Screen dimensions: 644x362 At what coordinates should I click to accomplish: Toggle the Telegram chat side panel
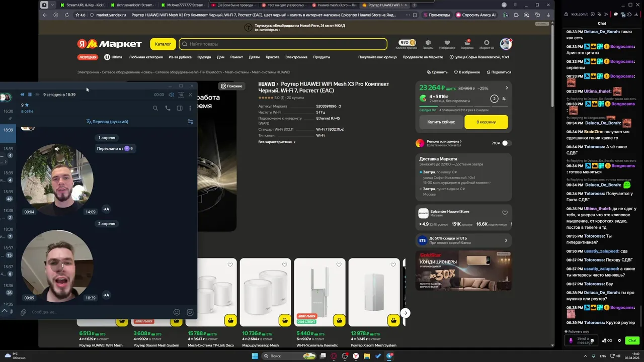coord(180,108)
